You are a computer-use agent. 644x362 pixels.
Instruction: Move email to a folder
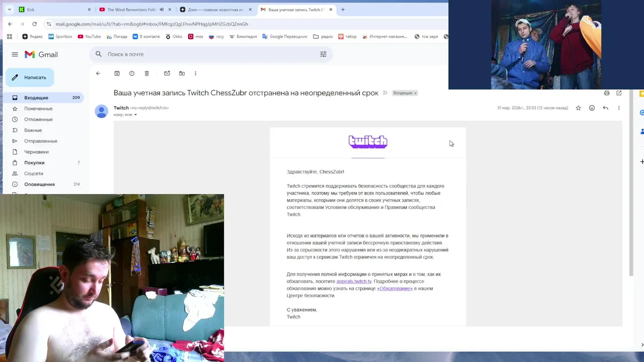[x=182, y=73]
